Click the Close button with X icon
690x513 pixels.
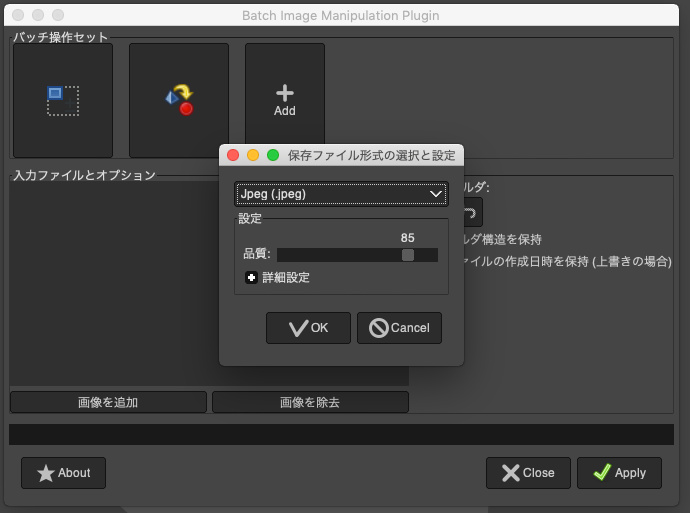[528, 473]
